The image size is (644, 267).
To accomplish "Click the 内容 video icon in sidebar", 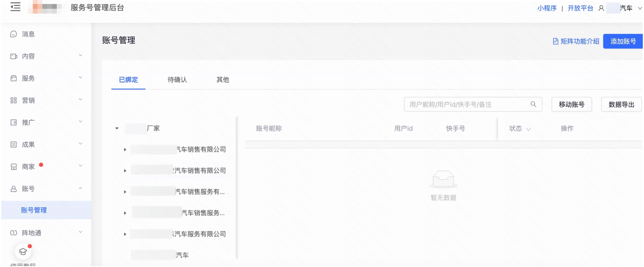I will 14,56.
